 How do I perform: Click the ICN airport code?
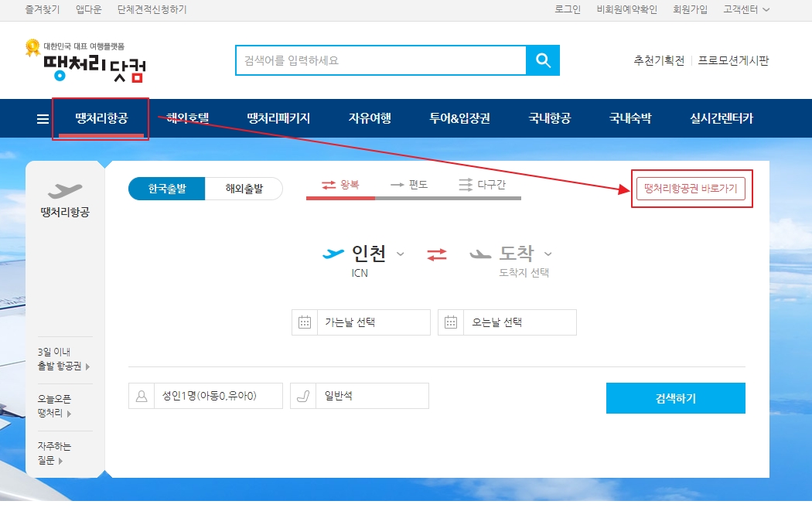360,273
